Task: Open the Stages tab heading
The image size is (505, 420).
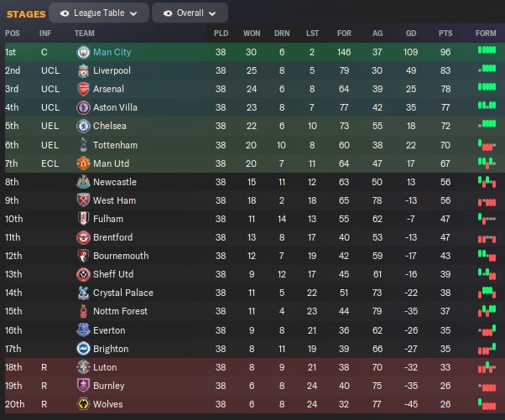Action: 25,13
